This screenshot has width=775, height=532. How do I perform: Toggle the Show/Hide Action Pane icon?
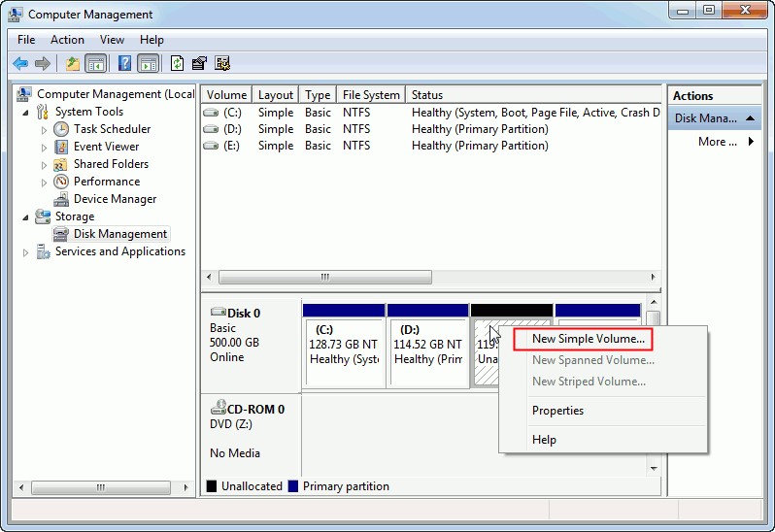[148, 64]
